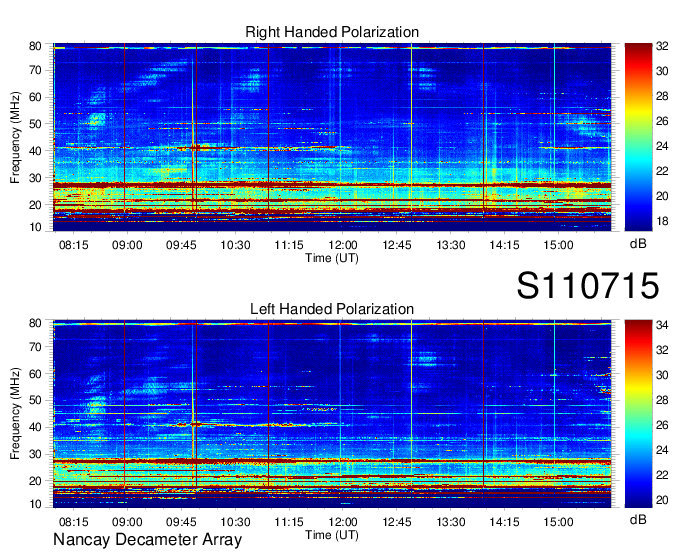Click the 13:30 time tick of Right Handed plot
This screenshot has height=552, width=680.
[x=451, y=245]
